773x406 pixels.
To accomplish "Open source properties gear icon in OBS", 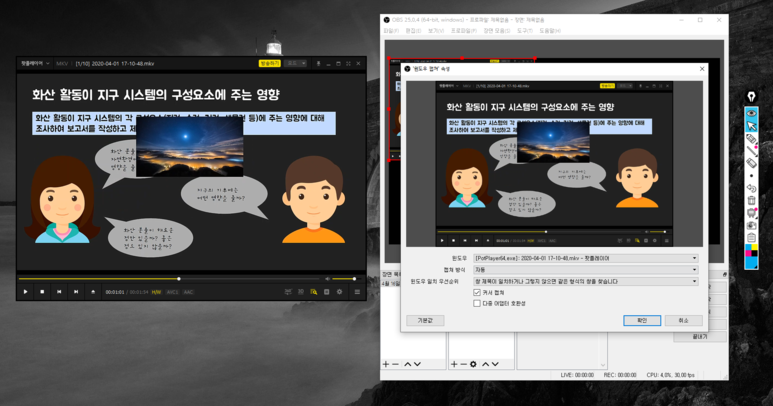I will pos(473,364).
